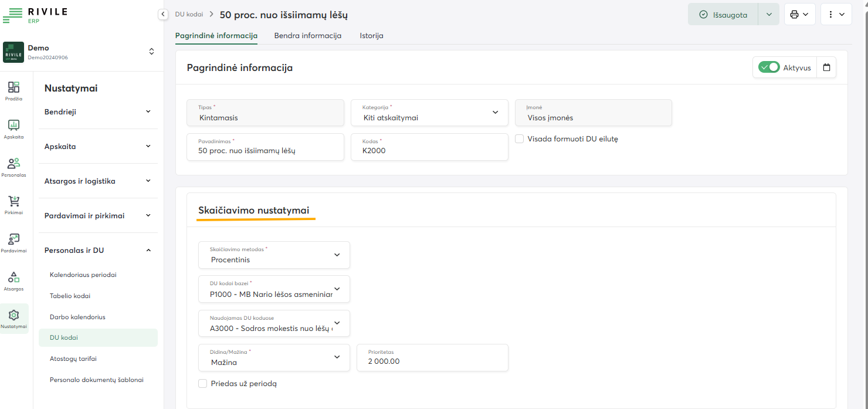
Task: Click the calendar icon next to Aktyvus
Action: (826, 67)
